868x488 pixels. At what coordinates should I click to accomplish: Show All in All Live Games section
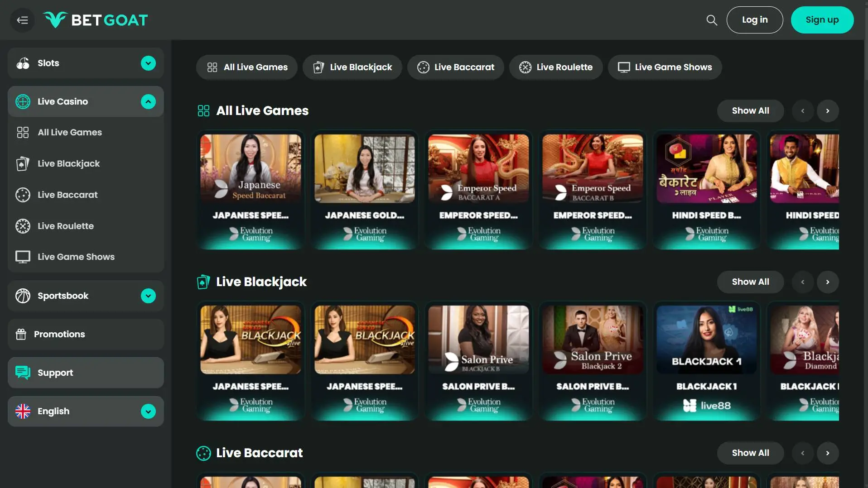point(750,111)
